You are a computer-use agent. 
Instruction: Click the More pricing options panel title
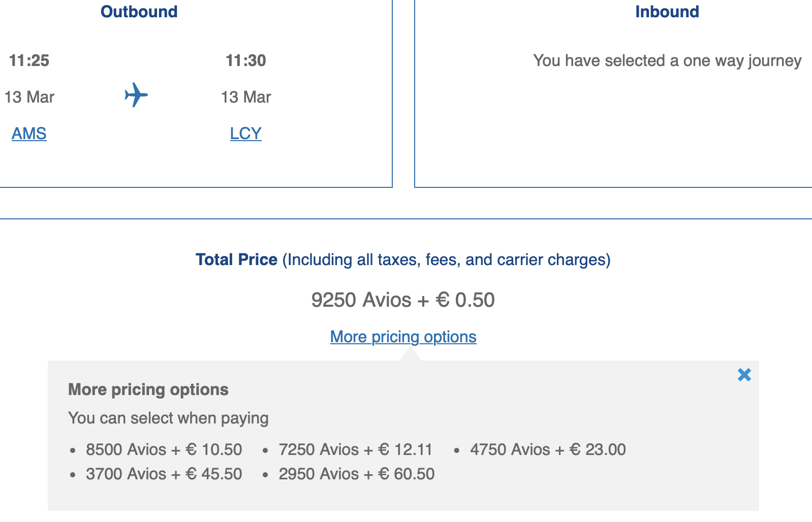(148, 389)
